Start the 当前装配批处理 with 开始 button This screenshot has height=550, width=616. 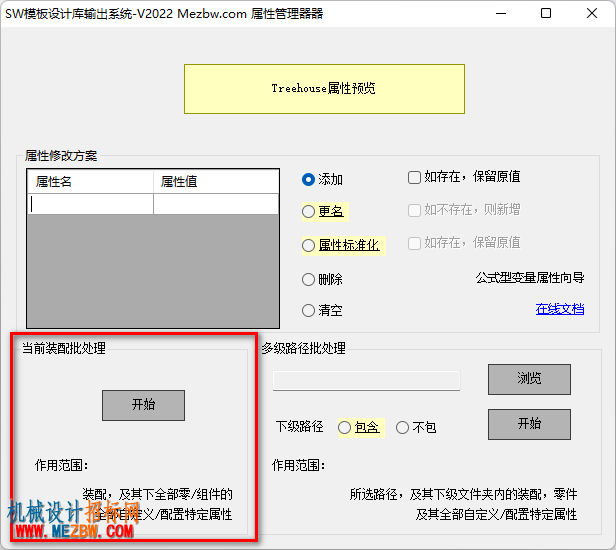[x=143, y=405]
